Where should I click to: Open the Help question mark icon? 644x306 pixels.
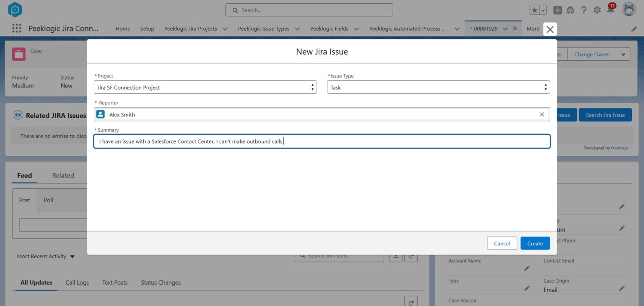(584, 10)
